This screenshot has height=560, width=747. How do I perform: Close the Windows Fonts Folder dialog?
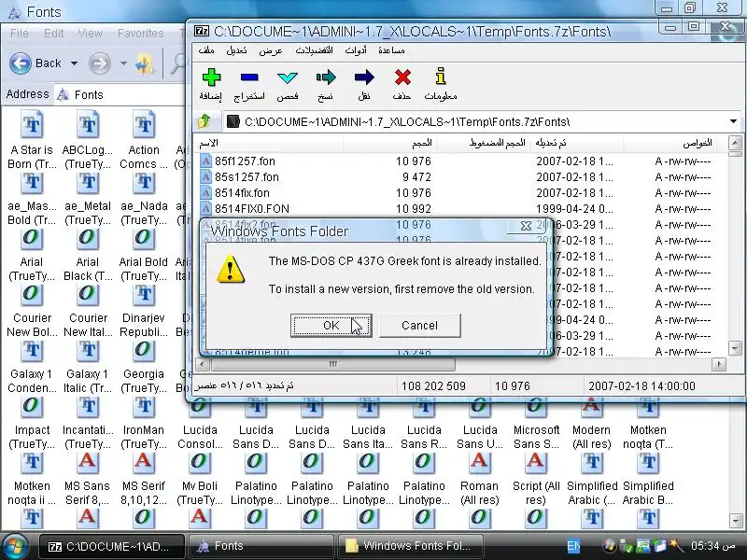pos(526,226)
